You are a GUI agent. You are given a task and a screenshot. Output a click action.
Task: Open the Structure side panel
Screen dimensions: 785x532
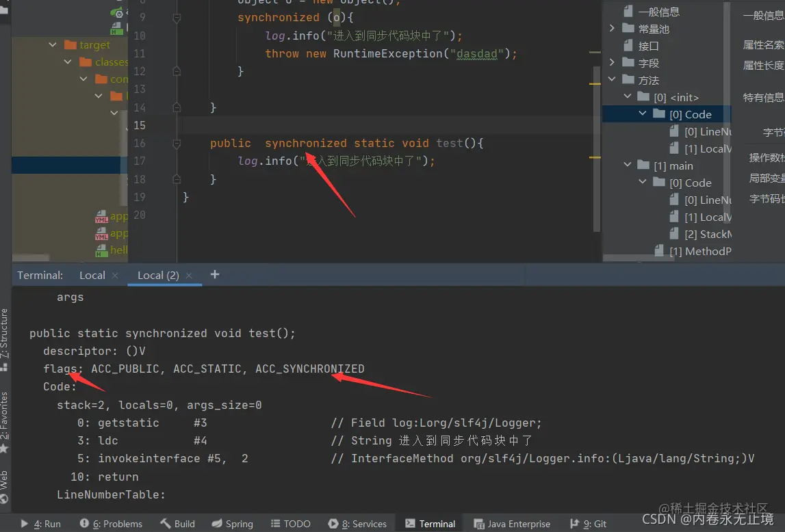point(5,339)
